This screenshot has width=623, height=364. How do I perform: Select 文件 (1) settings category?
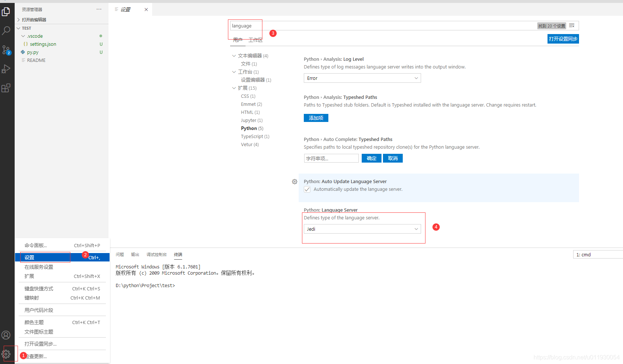pos(249,64)
